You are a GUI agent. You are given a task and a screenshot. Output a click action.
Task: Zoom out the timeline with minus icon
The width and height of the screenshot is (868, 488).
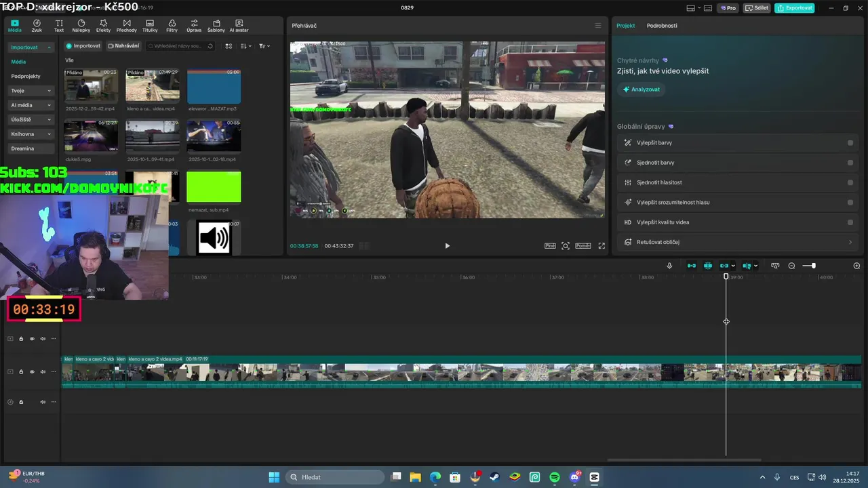pyautogui.click(x=791, y=266)
